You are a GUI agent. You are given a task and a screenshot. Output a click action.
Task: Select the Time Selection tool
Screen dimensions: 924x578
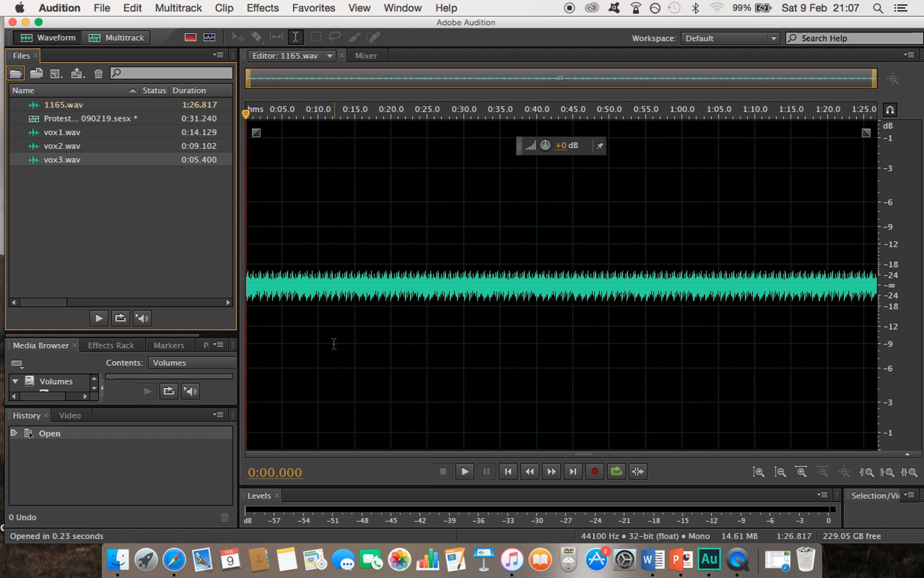[296, 37]
